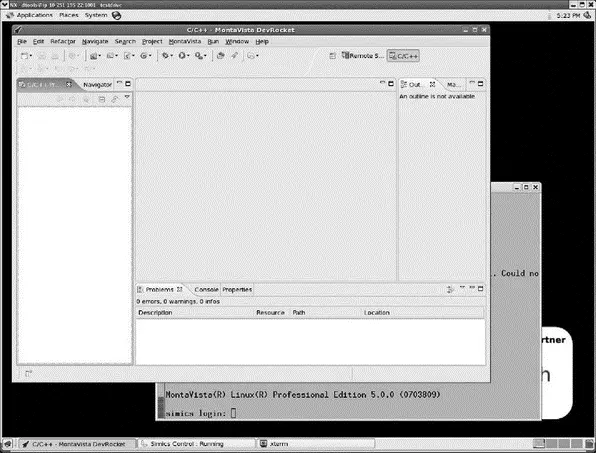Click the Open Perspective icon

333,56
